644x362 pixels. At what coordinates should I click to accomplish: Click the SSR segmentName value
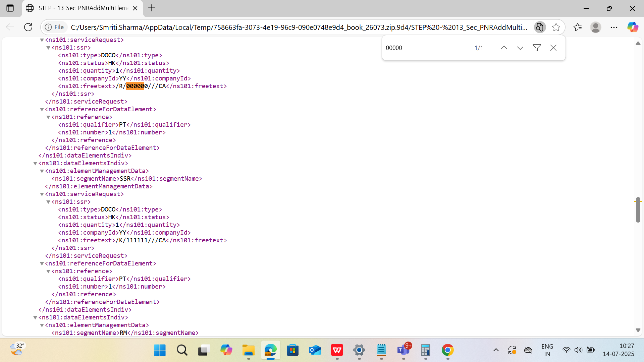[x=125, y=179]
